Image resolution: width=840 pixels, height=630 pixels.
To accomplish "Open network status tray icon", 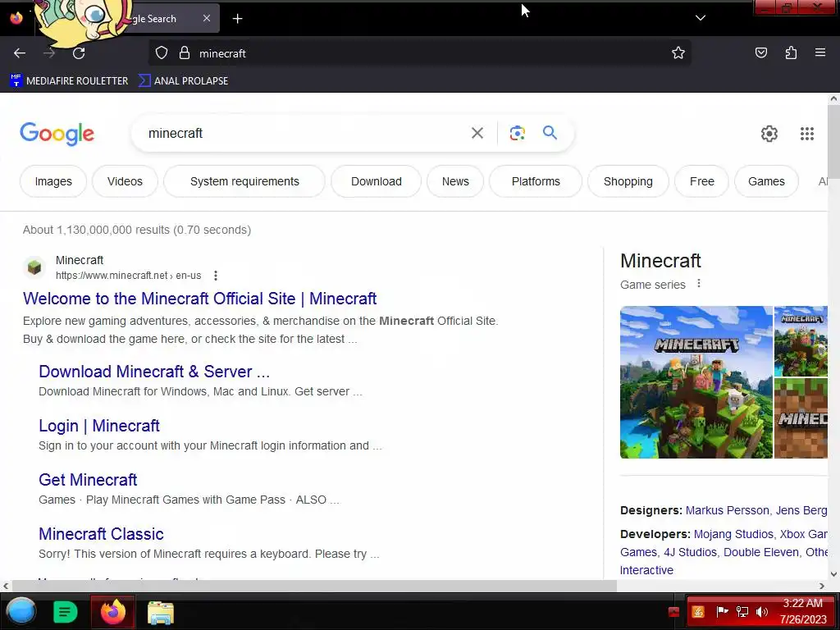I will coord(742,612).
